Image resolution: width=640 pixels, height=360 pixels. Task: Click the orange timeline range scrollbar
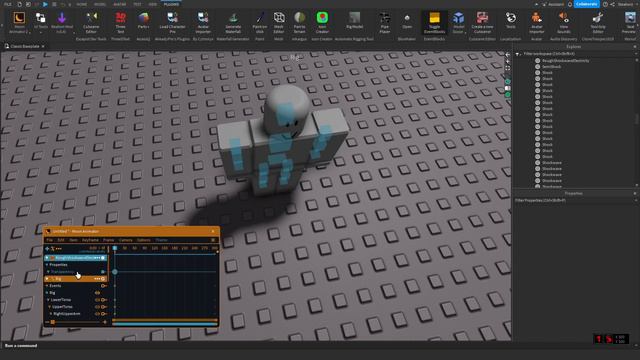point(164,320)
